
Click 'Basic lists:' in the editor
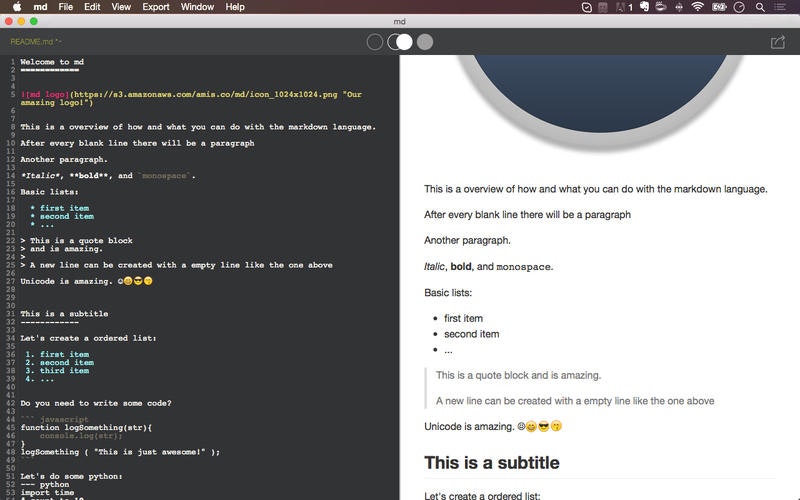pos(49,192)
